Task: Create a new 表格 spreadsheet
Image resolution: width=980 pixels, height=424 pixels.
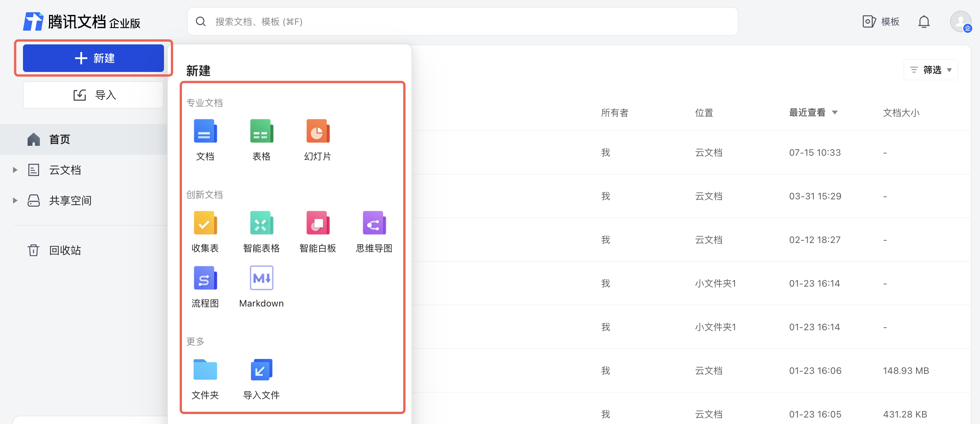Action: pyautogui.click(x=261, y=131)
